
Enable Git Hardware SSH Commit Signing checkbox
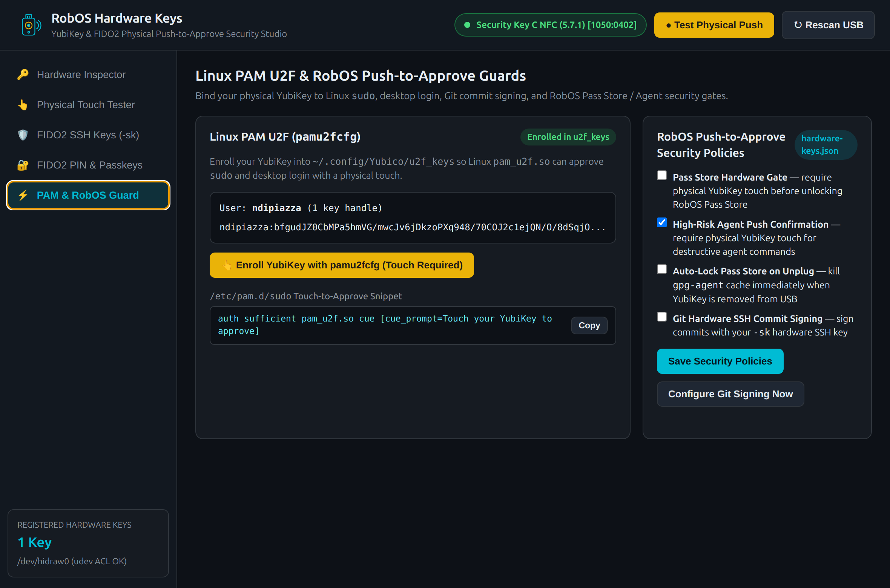click(662, 317)
